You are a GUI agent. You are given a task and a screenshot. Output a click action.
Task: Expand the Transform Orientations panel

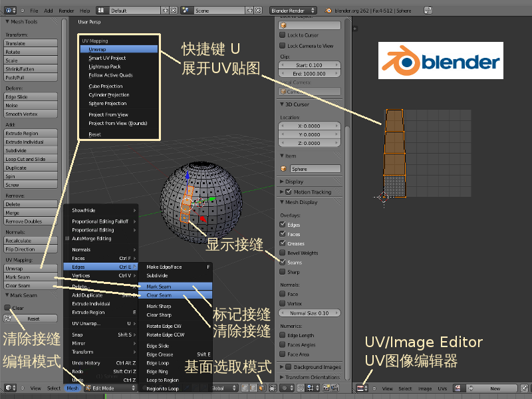tap(281, 377)
